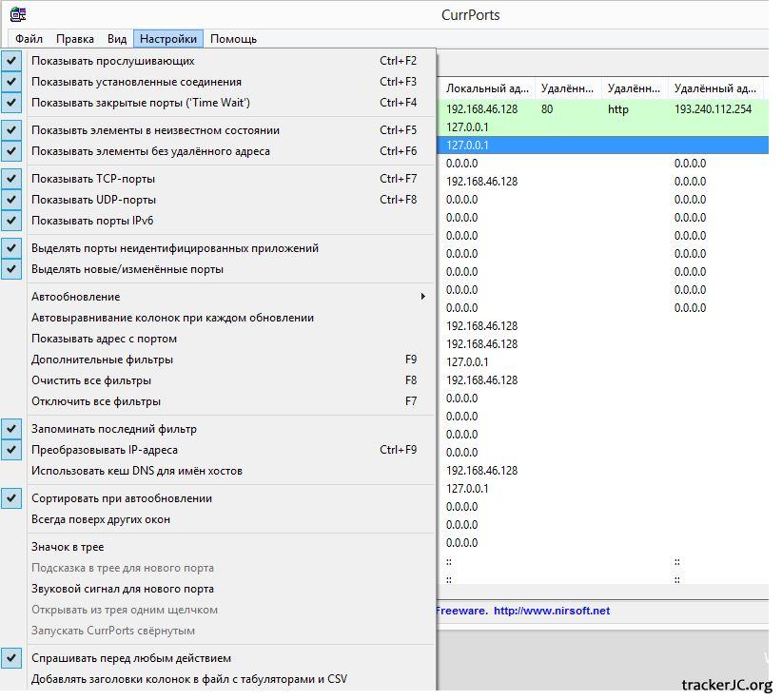
Task: Disable 'Показывать TCP-порты' option
Action: click(x=92, y=179)
